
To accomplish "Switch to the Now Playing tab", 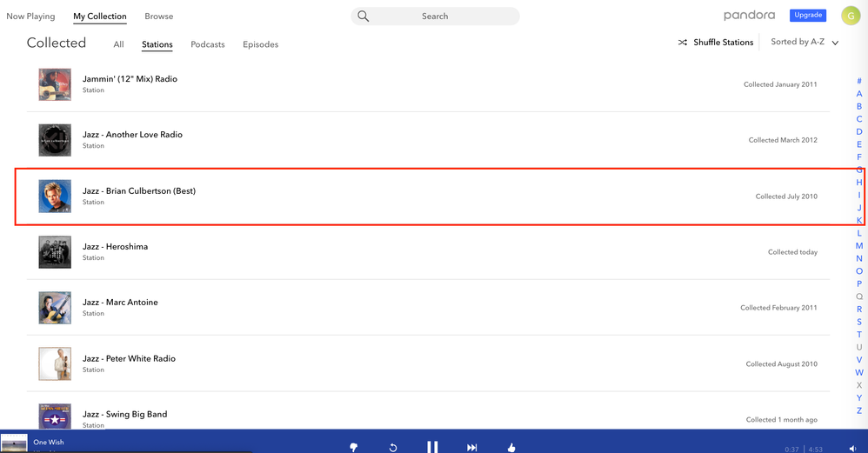I will (30, 16).
